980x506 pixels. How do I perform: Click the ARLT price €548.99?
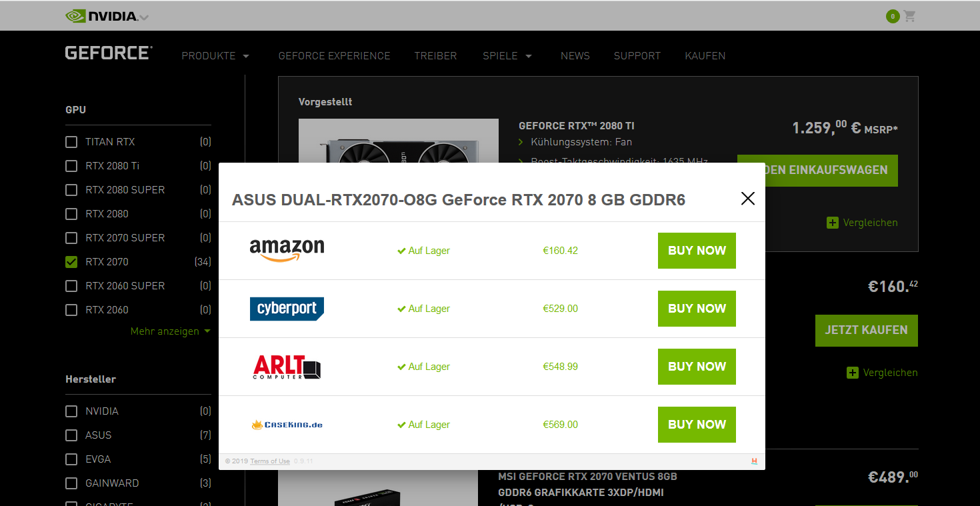[560, 367]
